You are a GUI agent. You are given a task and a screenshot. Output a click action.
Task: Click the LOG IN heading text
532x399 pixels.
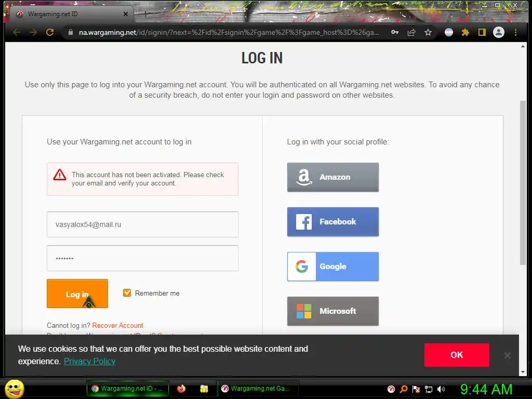pyautogui.click(x=262, y=58)
